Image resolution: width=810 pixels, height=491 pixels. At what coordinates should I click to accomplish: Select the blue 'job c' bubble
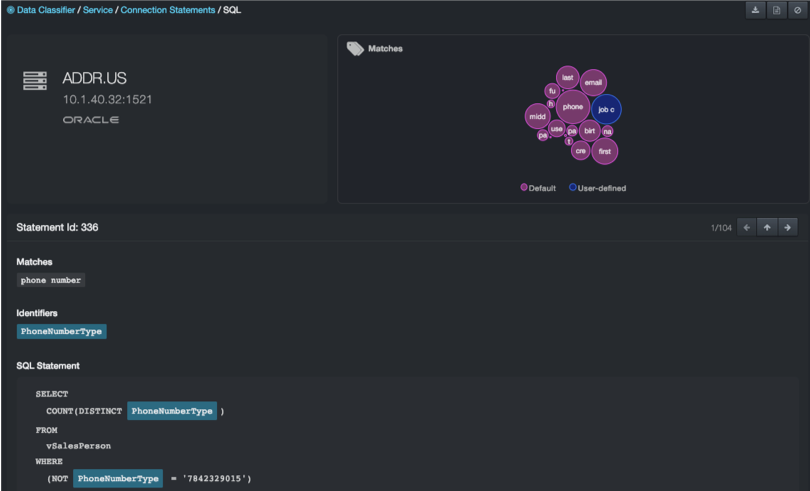606,109
